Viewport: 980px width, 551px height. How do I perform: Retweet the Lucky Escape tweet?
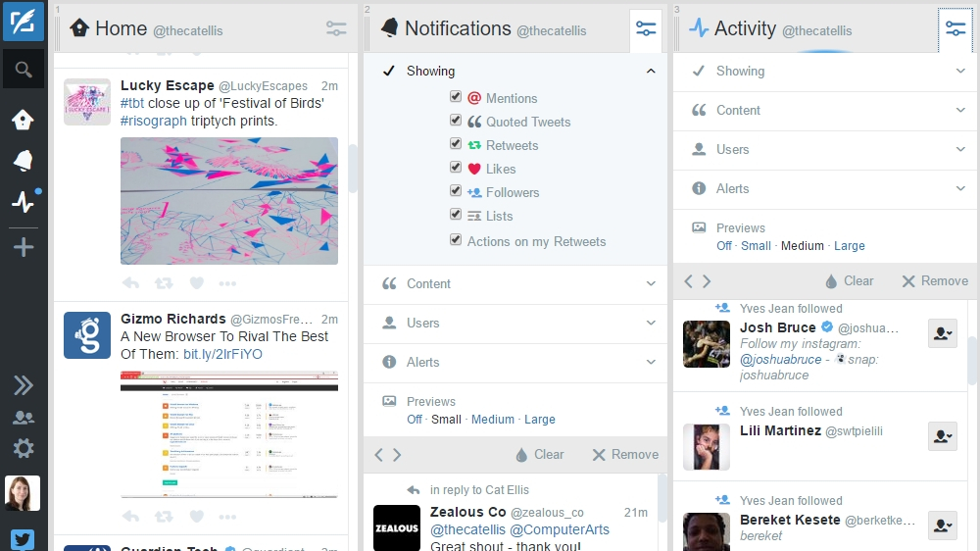pyautogui.click(x=164, y=283)
